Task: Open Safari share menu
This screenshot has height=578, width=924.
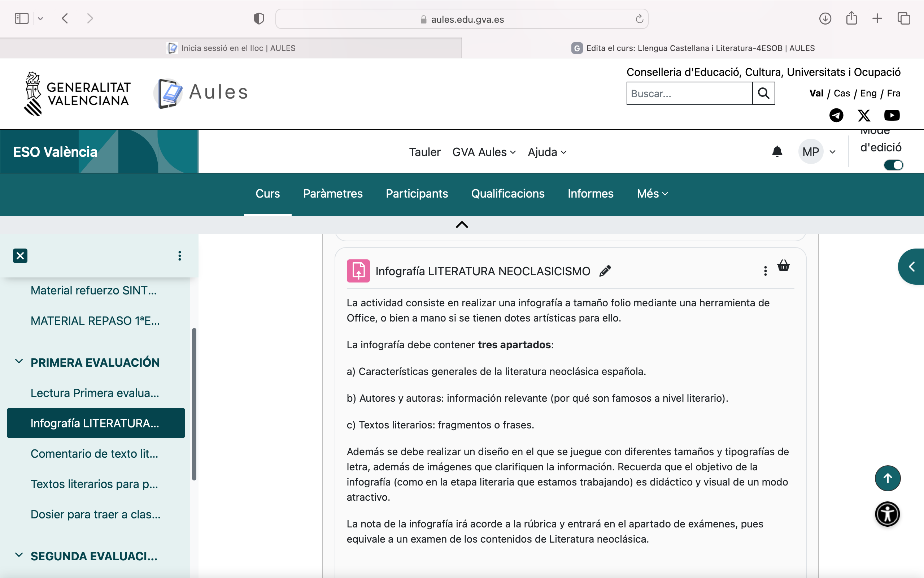Action: 851,18
